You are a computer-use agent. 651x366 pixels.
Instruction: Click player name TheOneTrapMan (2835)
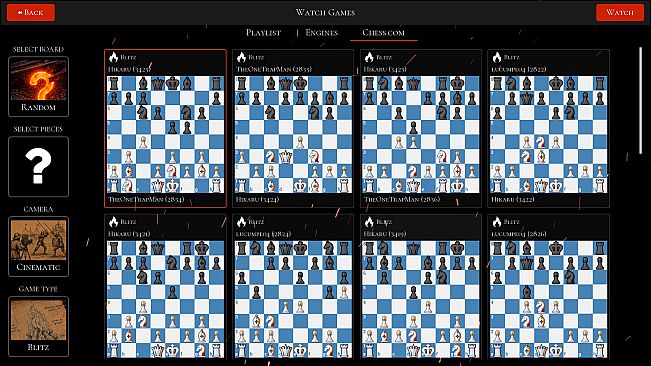click(274, 69)
